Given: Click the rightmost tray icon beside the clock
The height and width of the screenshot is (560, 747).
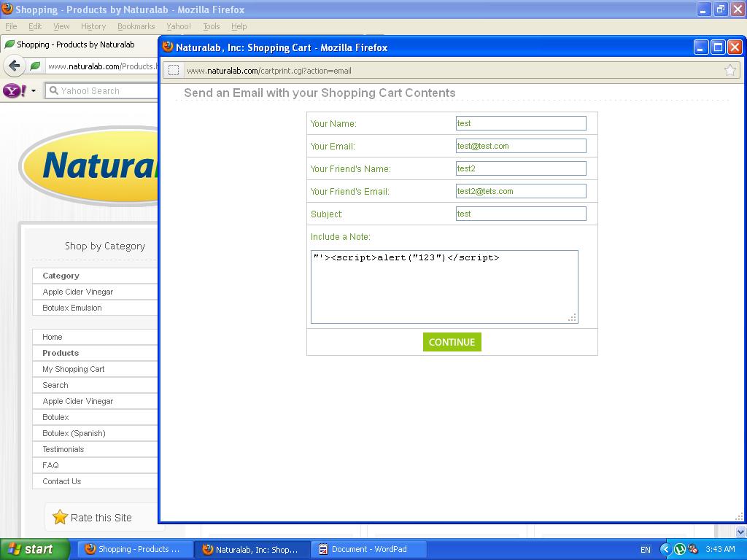Looking at the screenshot, I should [693, 550].
